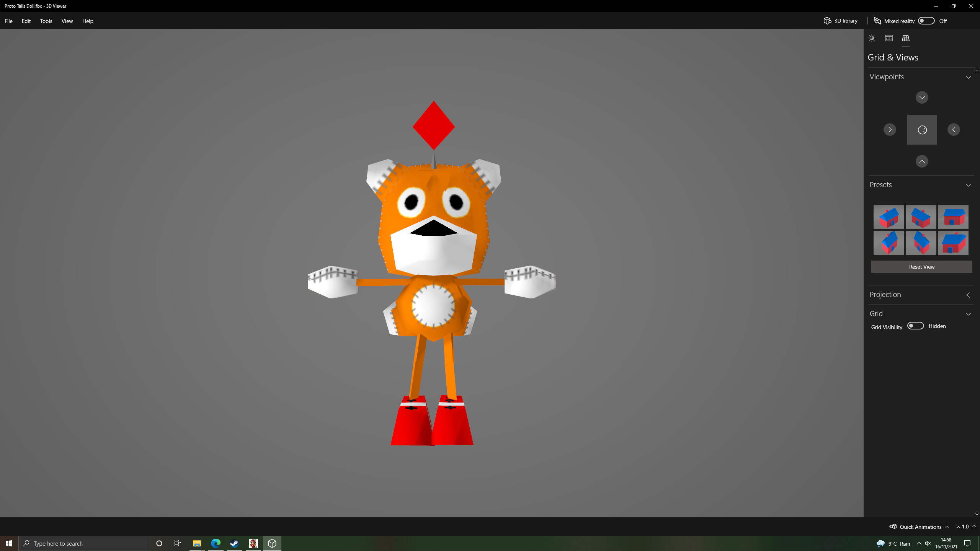Collapse the Grid section
Screen dimensions: 980x551
[968, 314]
